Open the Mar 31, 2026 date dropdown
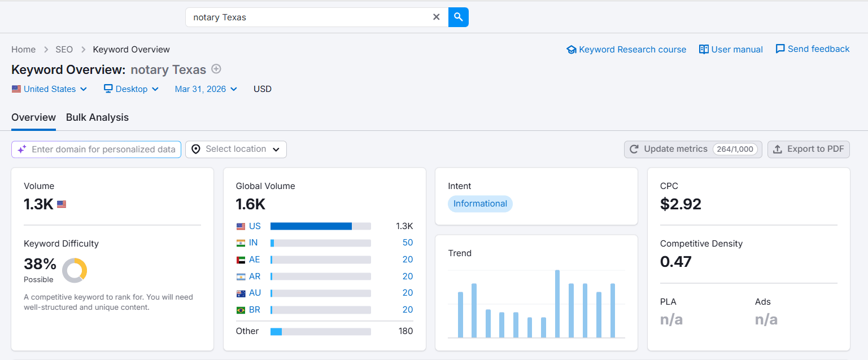The image size is (868, 360). pos(206,89)
